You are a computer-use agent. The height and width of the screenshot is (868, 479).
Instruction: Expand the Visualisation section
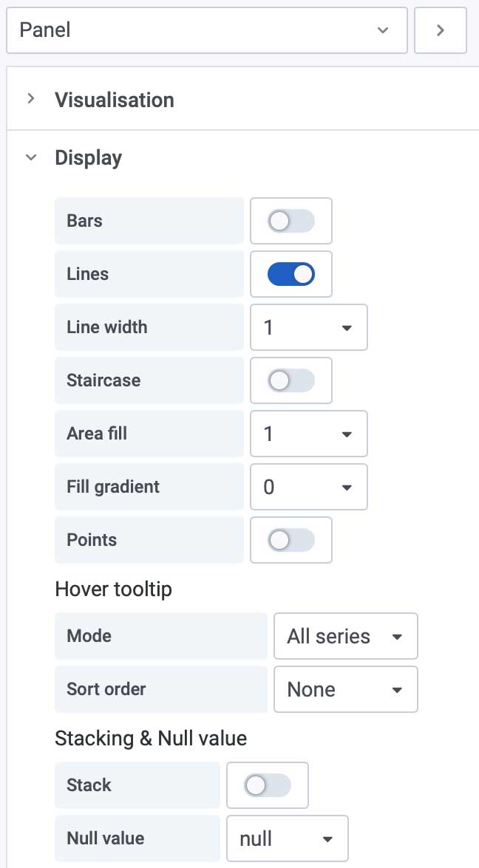31,99
